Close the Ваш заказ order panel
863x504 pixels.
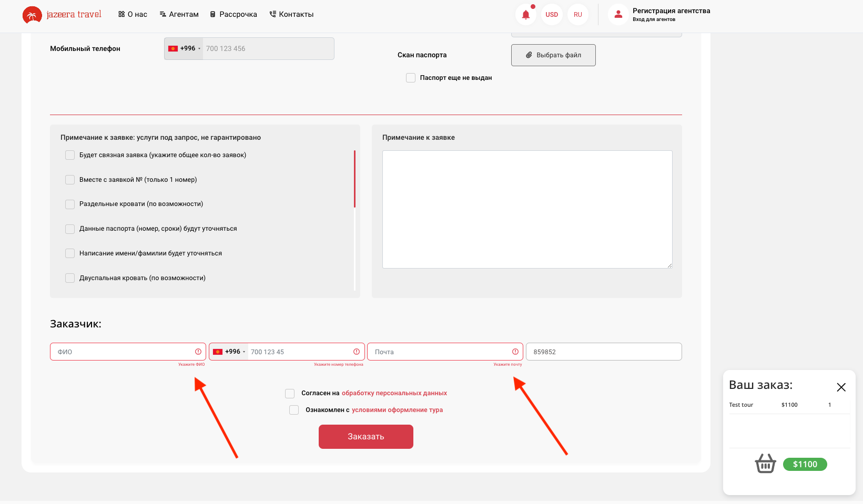841,387
